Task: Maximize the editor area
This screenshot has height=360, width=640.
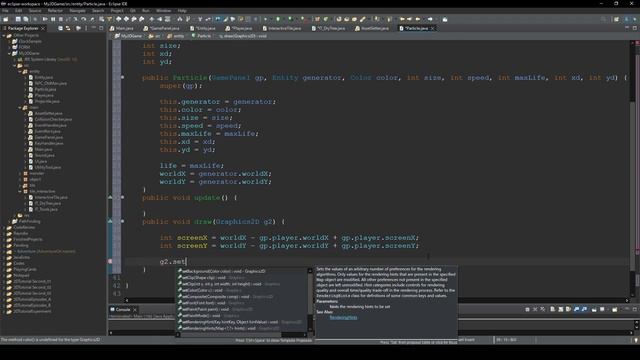Action: [635, 28]
